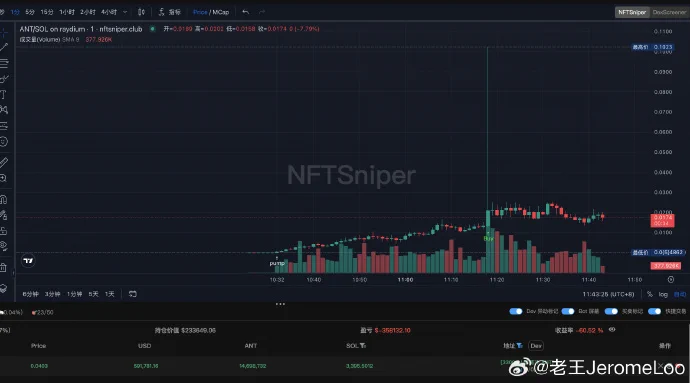
Task: Click the three-dot panel resize handle
Action: 280,304
